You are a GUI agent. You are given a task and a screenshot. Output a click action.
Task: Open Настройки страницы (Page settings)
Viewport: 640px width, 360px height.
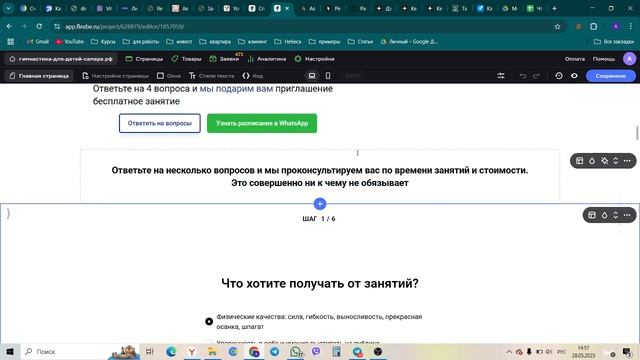coord(116,76)
